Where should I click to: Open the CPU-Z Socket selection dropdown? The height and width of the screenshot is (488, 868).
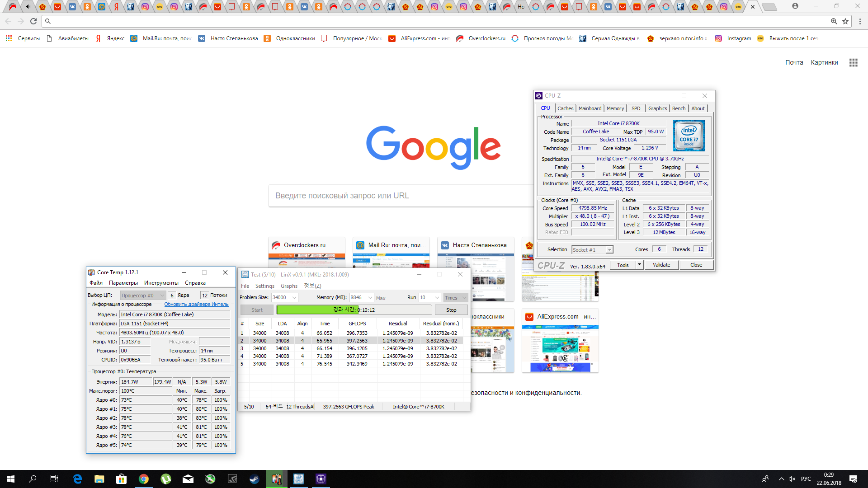pos(609,250)
